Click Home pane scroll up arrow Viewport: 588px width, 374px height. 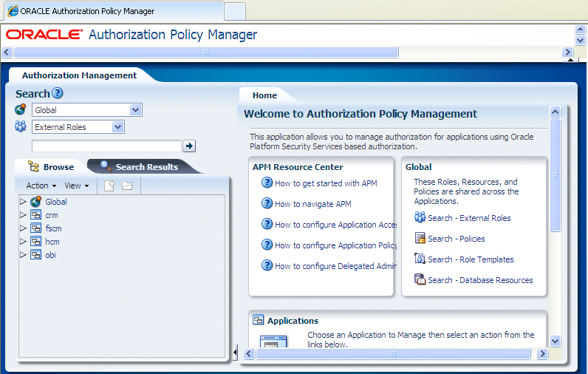click(x=555, y=112)
